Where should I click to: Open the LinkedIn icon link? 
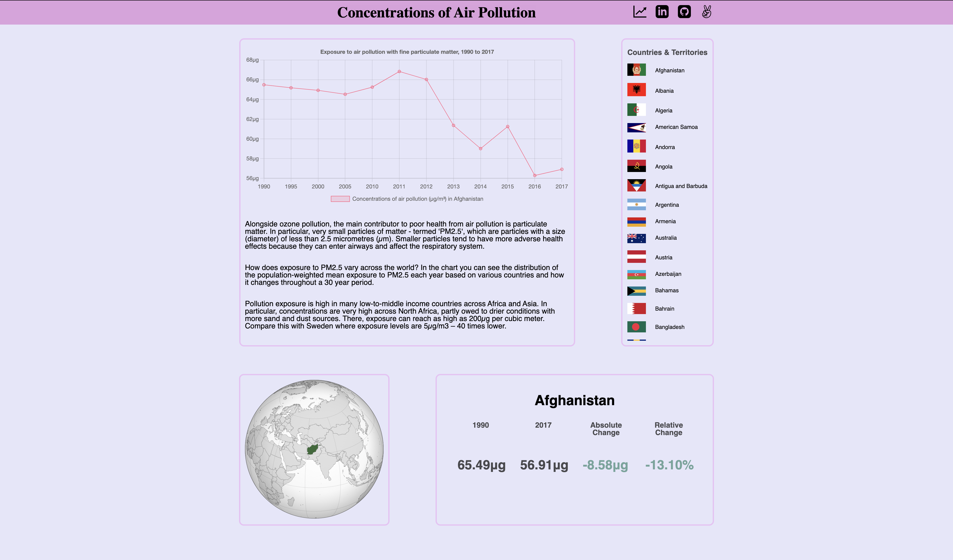point(662,12)
